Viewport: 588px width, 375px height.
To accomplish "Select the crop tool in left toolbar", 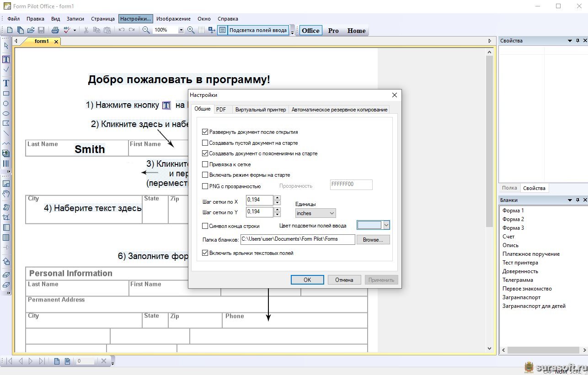I will (6, 217).
